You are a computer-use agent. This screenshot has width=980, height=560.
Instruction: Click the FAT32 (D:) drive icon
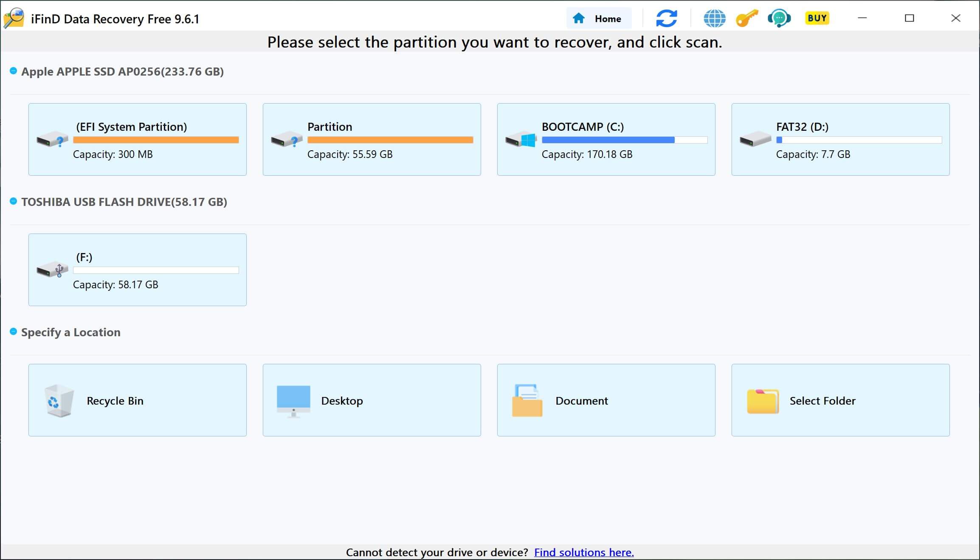[756, 139]
